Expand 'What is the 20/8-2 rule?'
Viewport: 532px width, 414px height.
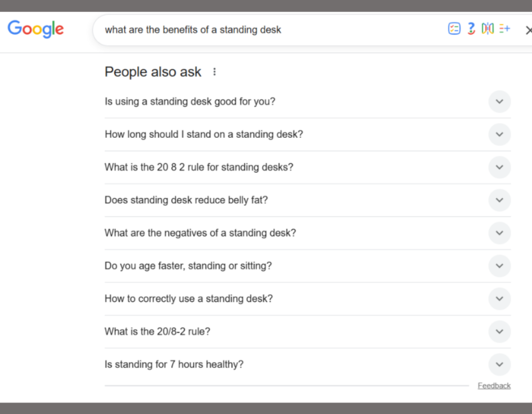click(499, 331)
